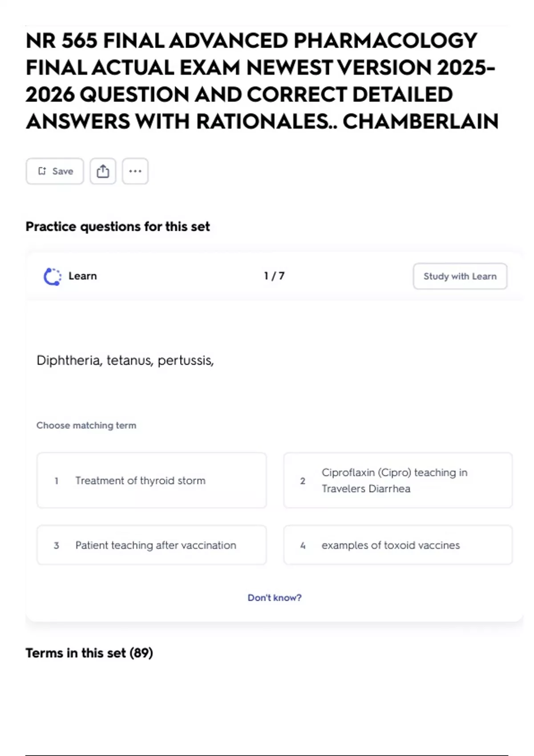Image resolution: width=534 pixels, height=756 pixels.
Task: Click the 'Terms in this set (89)' heading
Action: (x=89, y=653)
